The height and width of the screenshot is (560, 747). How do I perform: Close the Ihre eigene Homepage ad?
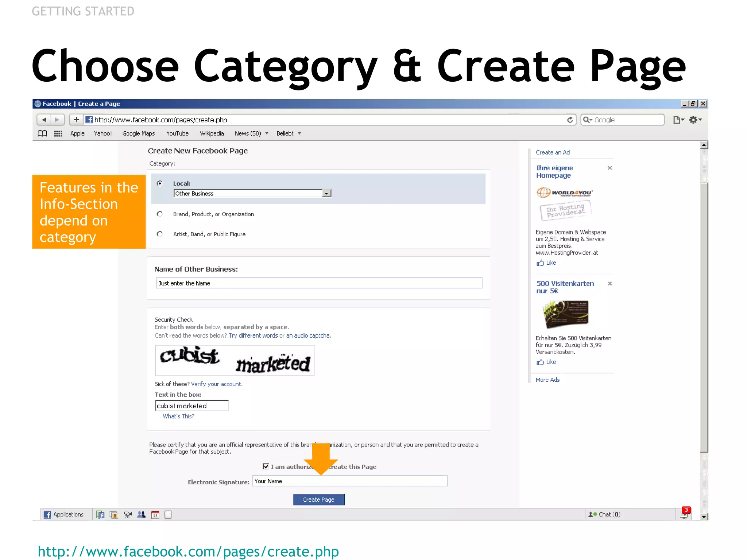[609, 168]
